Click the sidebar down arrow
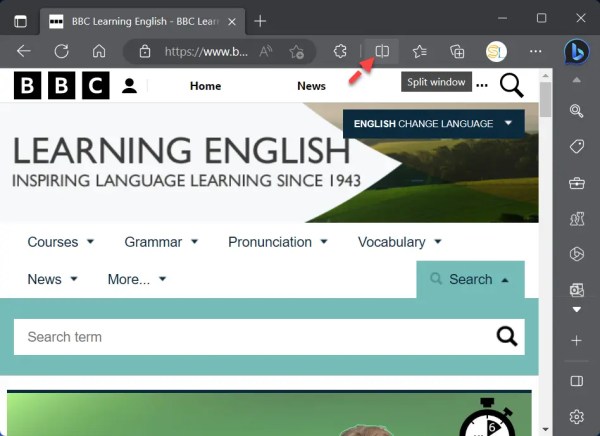Image resolution: width=600 pixels, height=436 pixels. tap(577, 309)
